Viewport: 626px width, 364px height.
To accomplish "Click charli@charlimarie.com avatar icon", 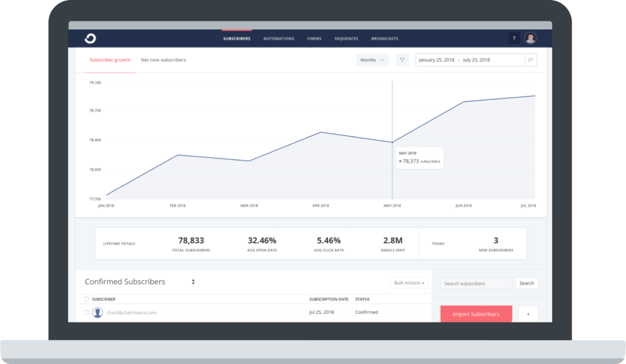I will point(97,313).
